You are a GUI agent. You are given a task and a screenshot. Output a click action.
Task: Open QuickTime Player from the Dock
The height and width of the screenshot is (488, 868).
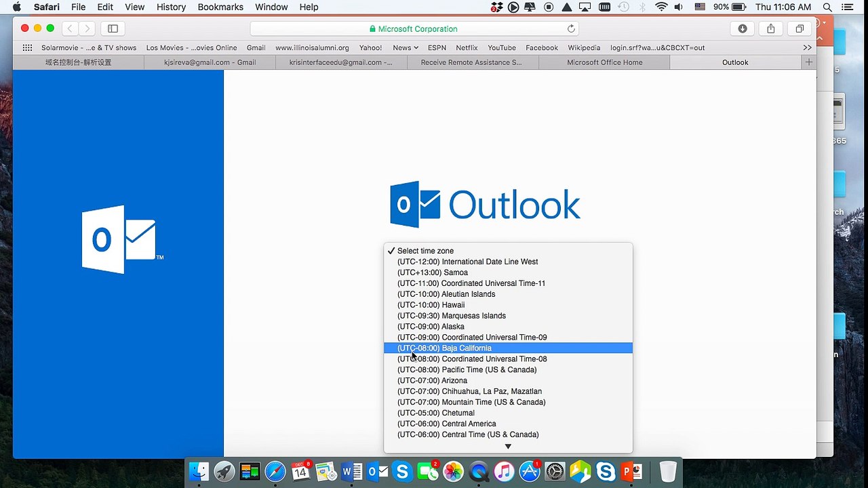479,471
